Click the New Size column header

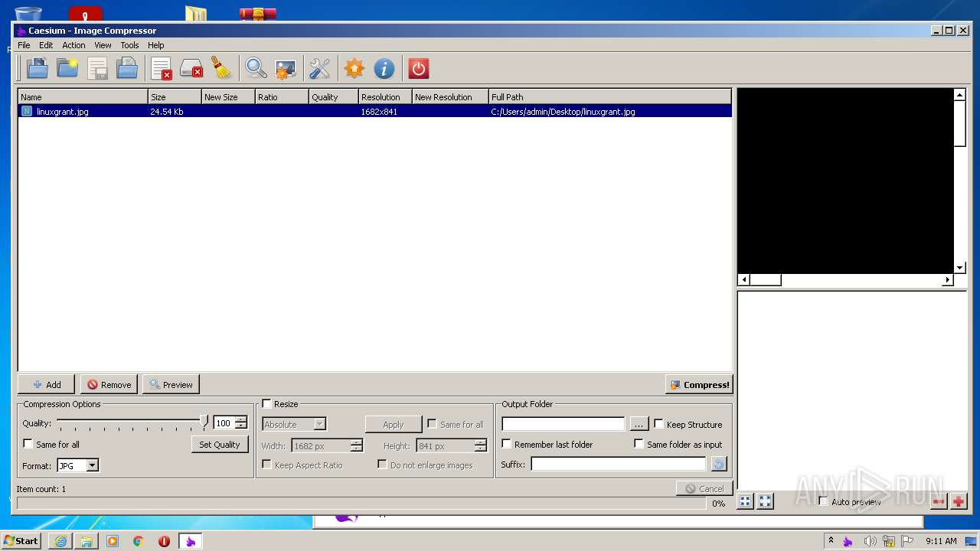coord(228,97)
